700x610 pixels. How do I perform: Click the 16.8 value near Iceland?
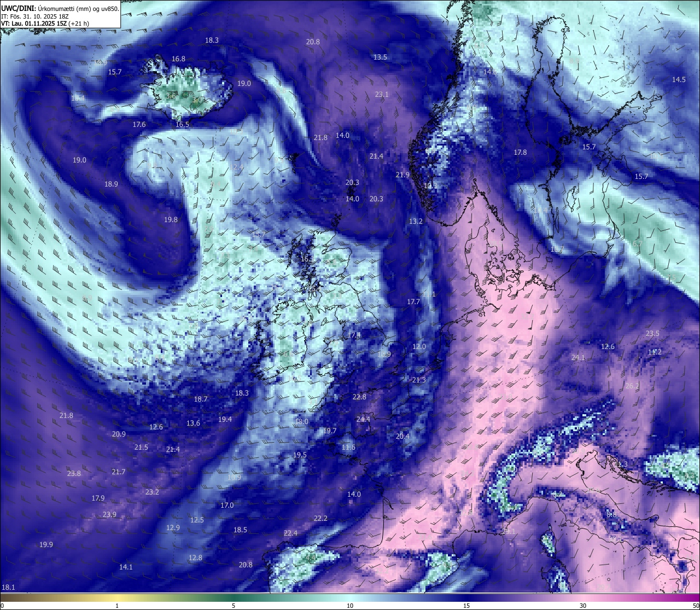[x=178, y=59]
